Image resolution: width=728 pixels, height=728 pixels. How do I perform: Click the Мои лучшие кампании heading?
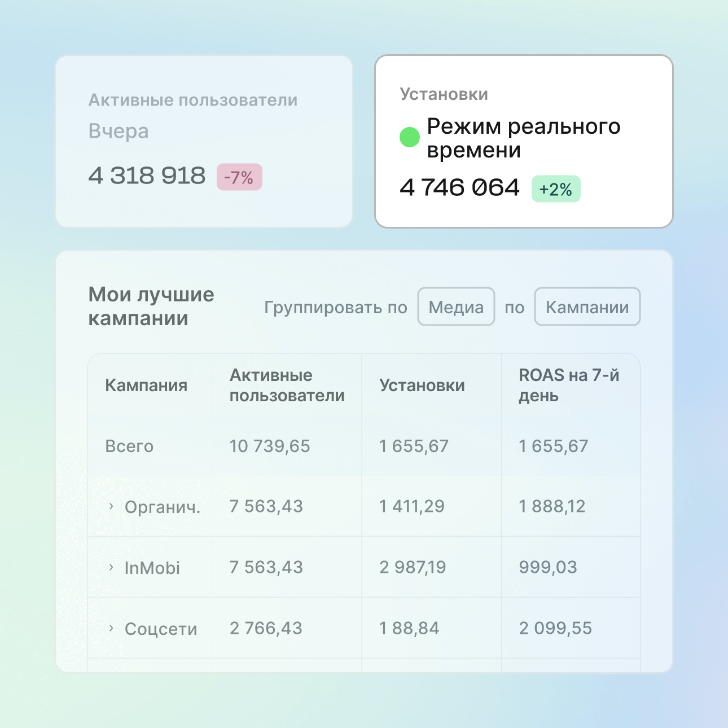[x=151, y=306]
